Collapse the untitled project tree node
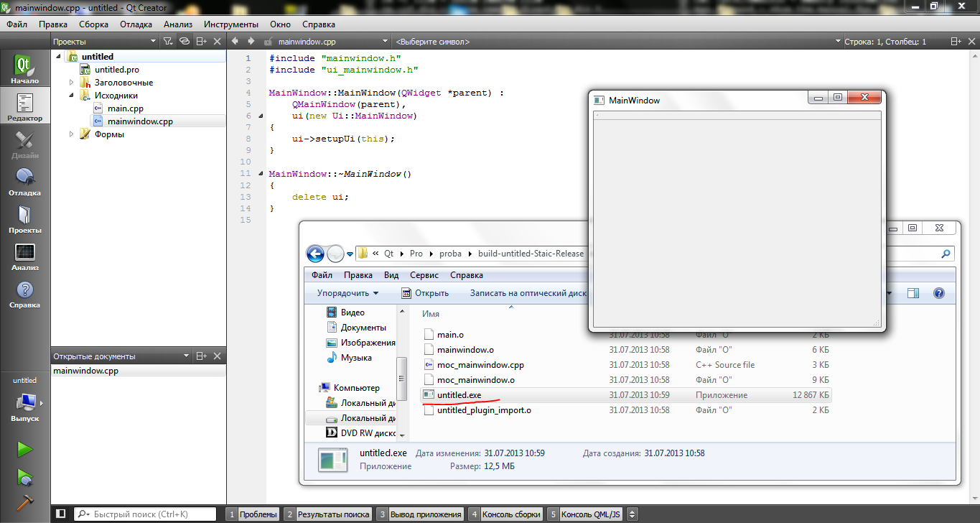 tap(59, 56)
